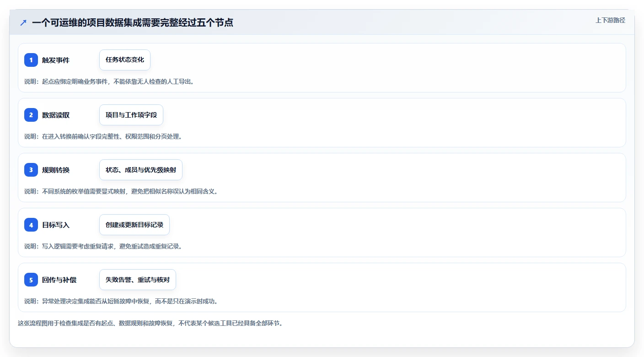Click the note about 写入逻辑需要考虑重复请求

[103, 246]
